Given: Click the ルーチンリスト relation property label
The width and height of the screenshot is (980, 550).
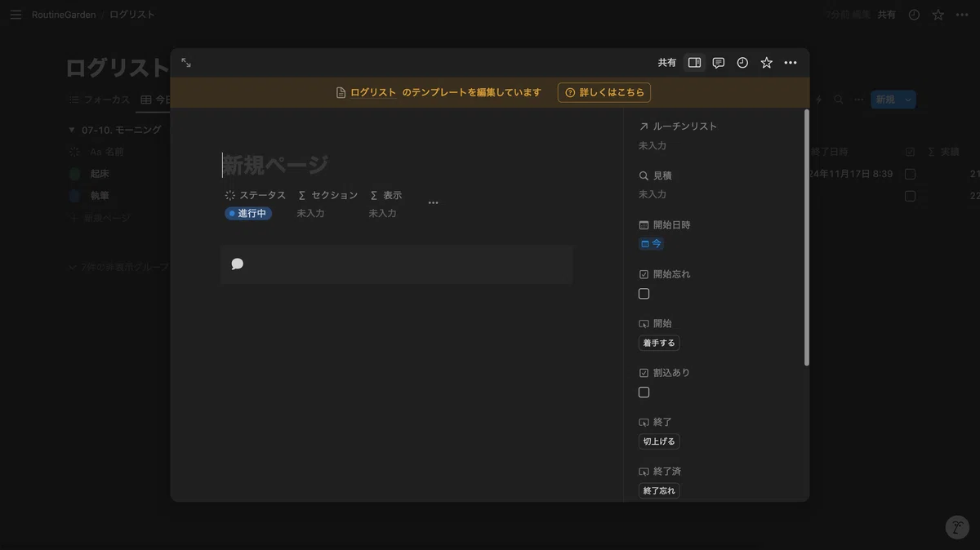Looking at the screenshot, I should point(678,126).
